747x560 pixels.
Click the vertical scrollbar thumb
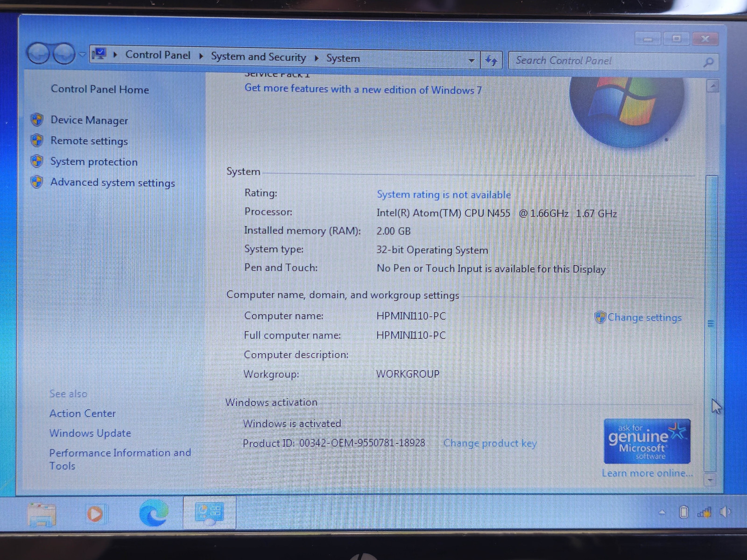click(711, 323)
